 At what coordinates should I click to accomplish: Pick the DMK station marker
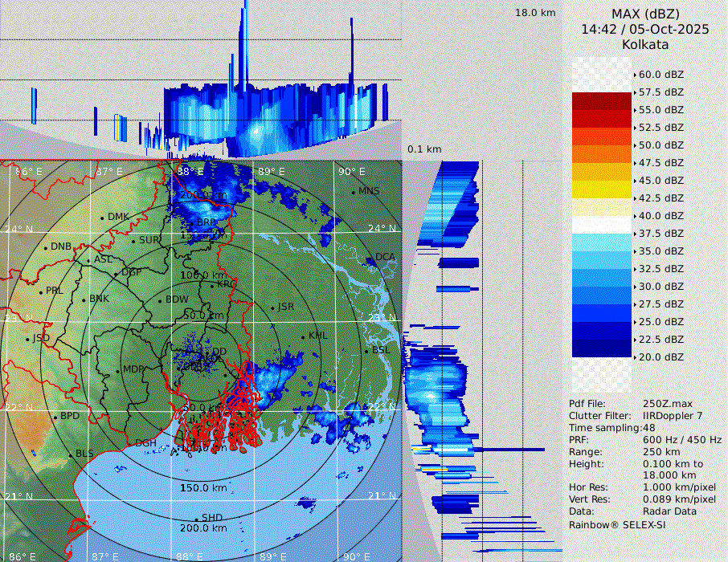(102, 218)
